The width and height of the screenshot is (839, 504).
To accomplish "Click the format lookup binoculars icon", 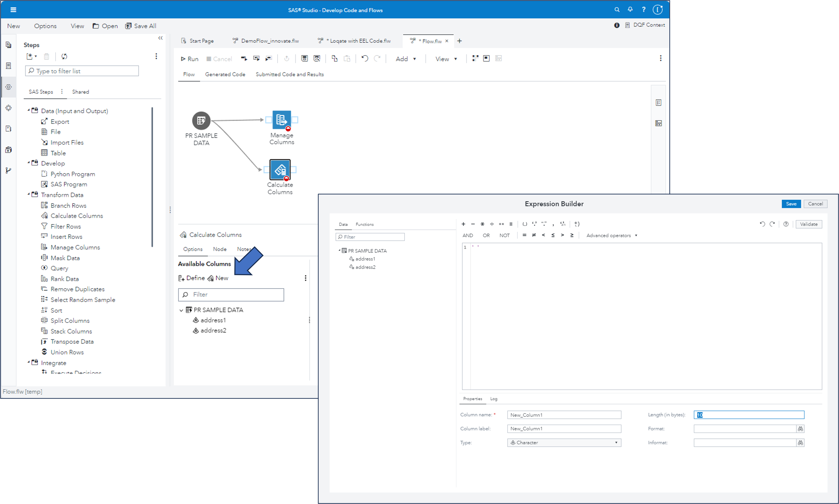I will [x=800, y=429].
